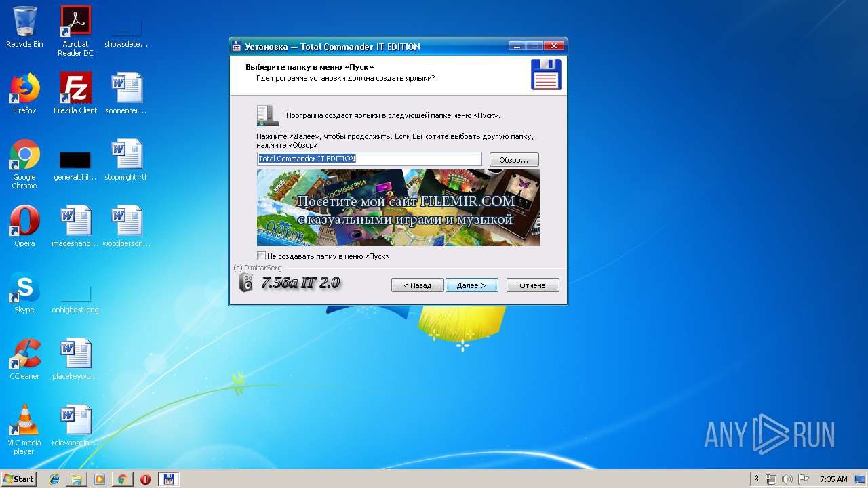This screenshot has width=868, height=488.
Task: Select the Google Chrome desktop shortcut
Action: [24, 164]
